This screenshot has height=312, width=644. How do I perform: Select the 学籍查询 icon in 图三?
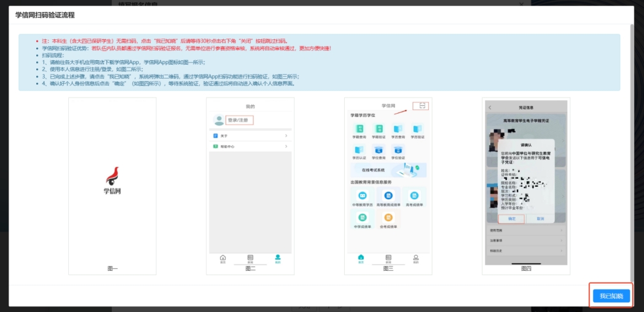pos(360,129)
